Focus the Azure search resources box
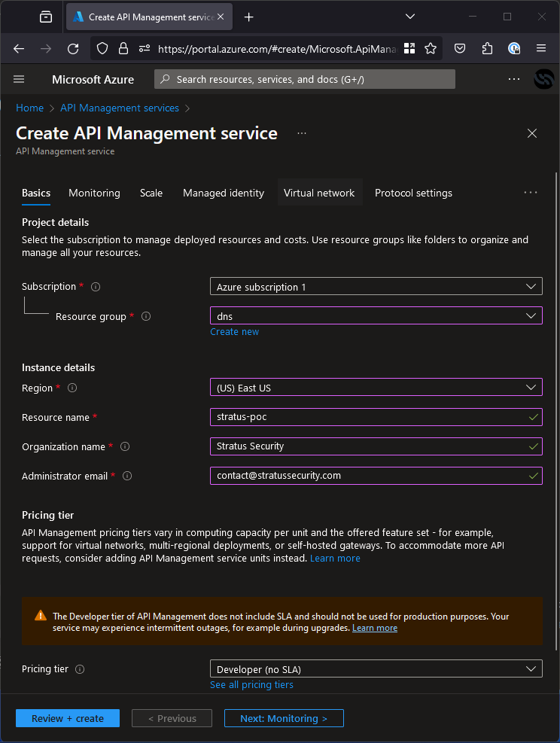Screen dimensions: 560x743 coord(305,79)
